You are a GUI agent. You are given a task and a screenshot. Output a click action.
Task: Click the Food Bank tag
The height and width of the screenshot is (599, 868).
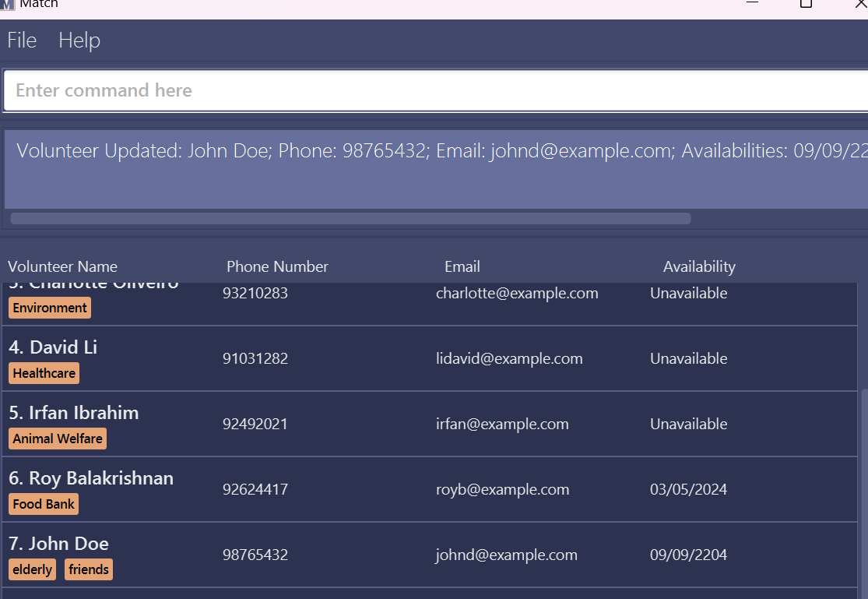pyautogui.click(x=44, y=504)
